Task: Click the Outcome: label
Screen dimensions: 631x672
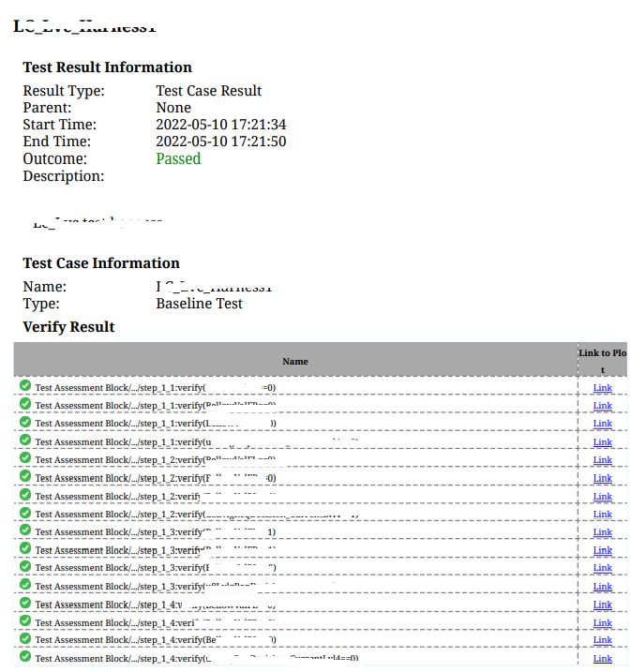Action: click(x=55, y=159)
